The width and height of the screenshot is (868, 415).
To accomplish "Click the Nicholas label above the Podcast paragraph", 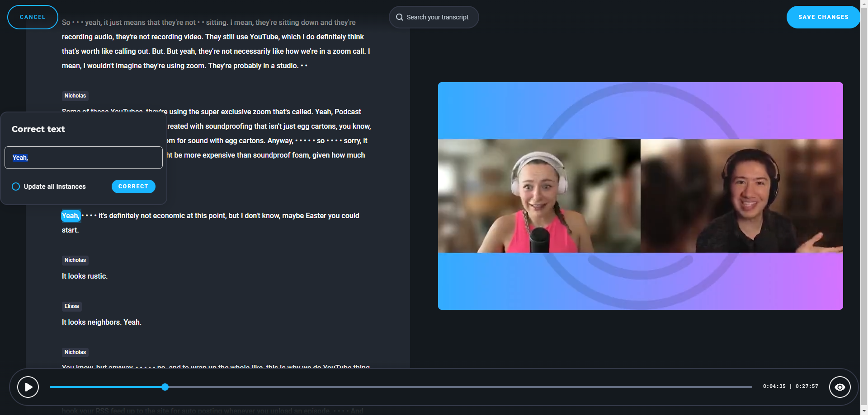I will pos(75,96).
